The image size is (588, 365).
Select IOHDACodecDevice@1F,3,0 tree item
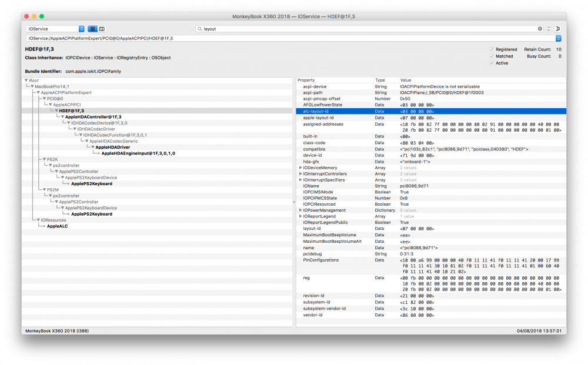tap(99, 123)
